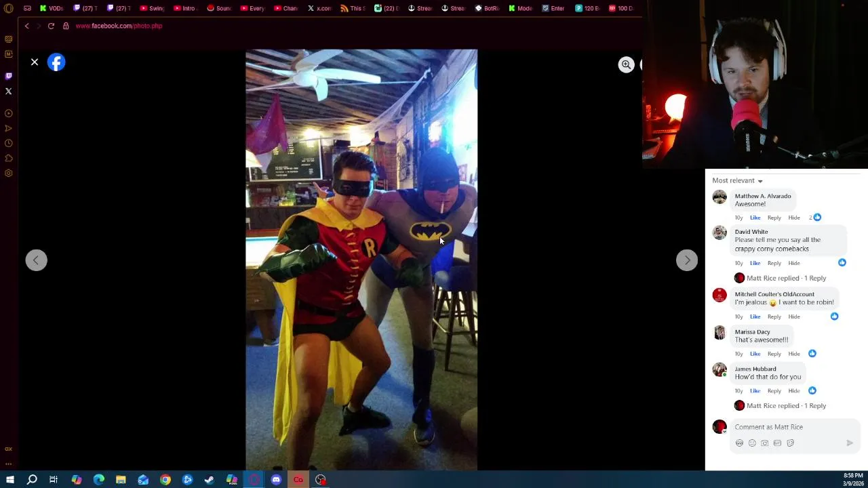
Task: Open Discord from the taskbar
Action: coord(276,480)
